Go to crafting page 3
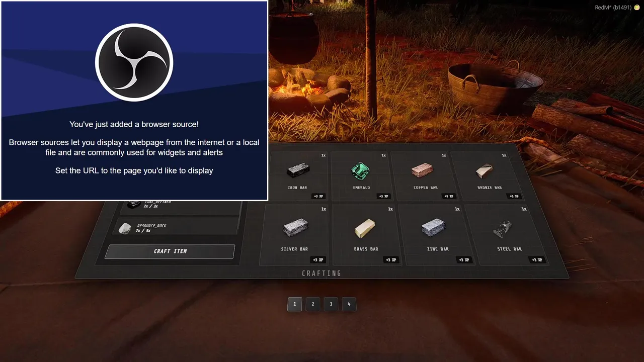Viewport: 644px width, 362px height. (x=331, y=304)
